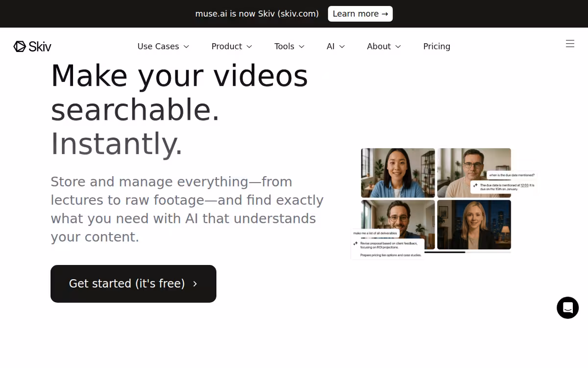The width and height of the screenshot is (588, 368).
Task: Select the top-left woman video thumbnail
Action: pos(398,173)
